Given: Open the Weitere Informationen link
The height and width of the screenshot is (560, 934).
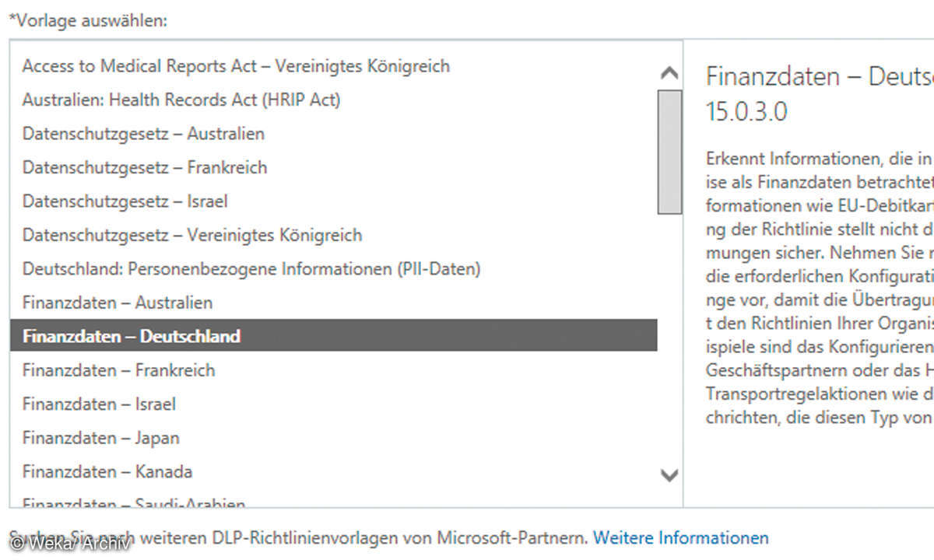Looking at the screenshot, I should pos(681,537).
